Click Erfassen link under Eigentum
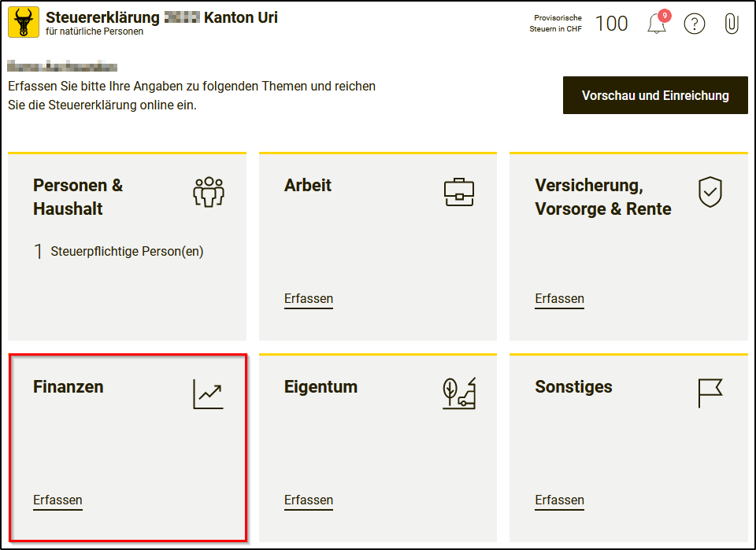756x550 pixels. [x=309, y=500]
